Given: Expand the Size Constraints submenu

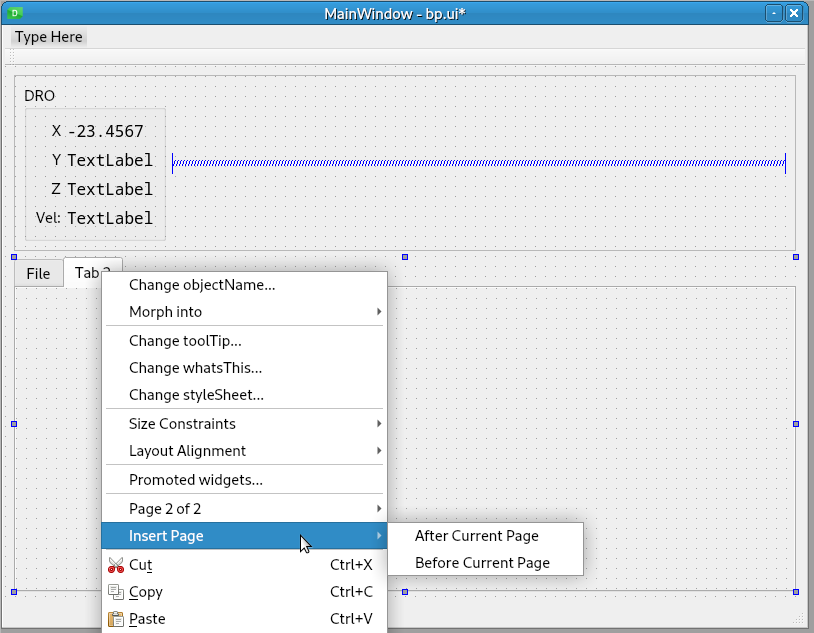Looking at the screenshot, I should click(244, 424).
